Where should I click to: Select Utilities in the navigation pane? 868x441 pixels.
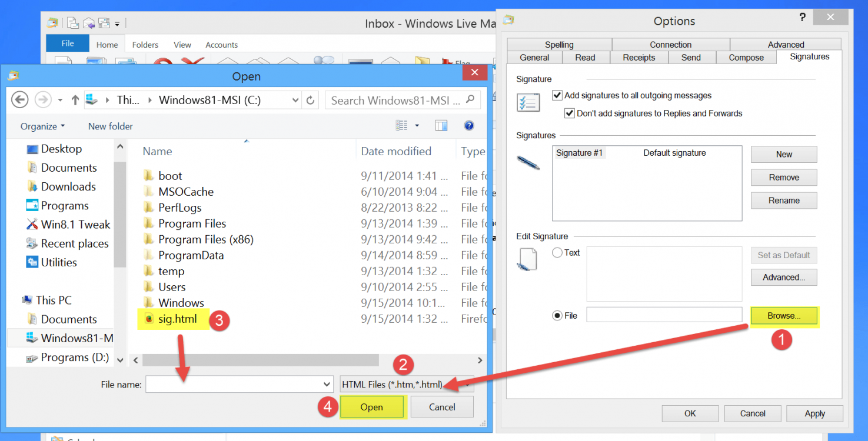52,262
